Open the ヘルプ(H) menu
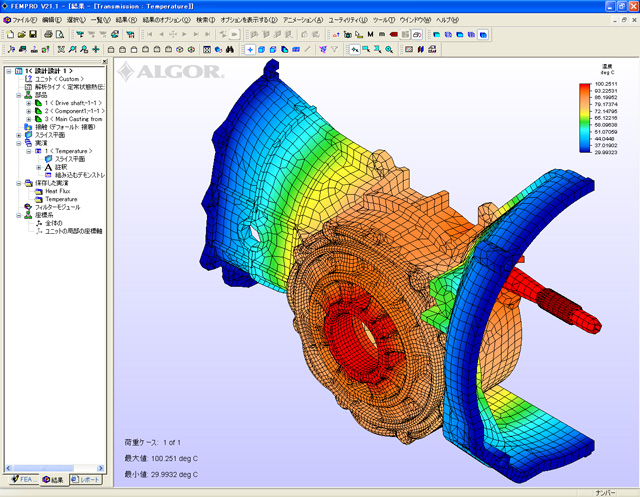 click(x=447, y=20)
